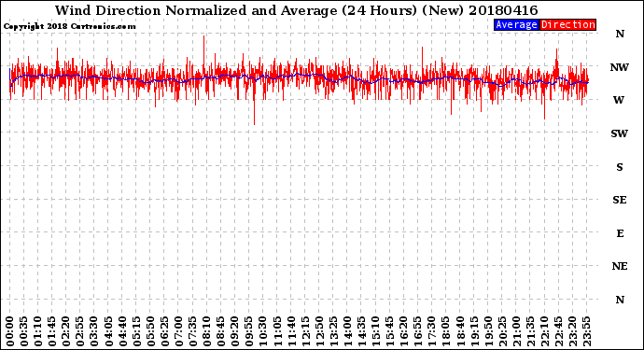Click the 13:25 time label
This screenshot has height=350, width=644.
333,331
